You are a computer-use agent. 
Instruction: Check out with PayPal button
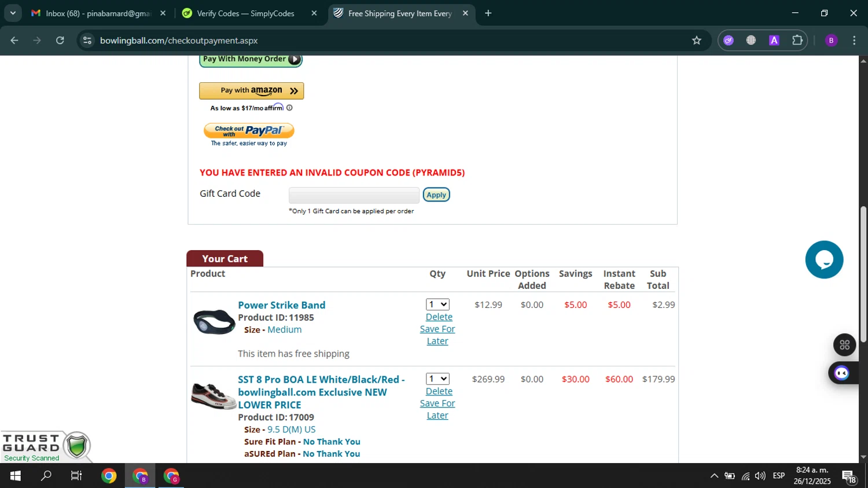click(249, 130)
